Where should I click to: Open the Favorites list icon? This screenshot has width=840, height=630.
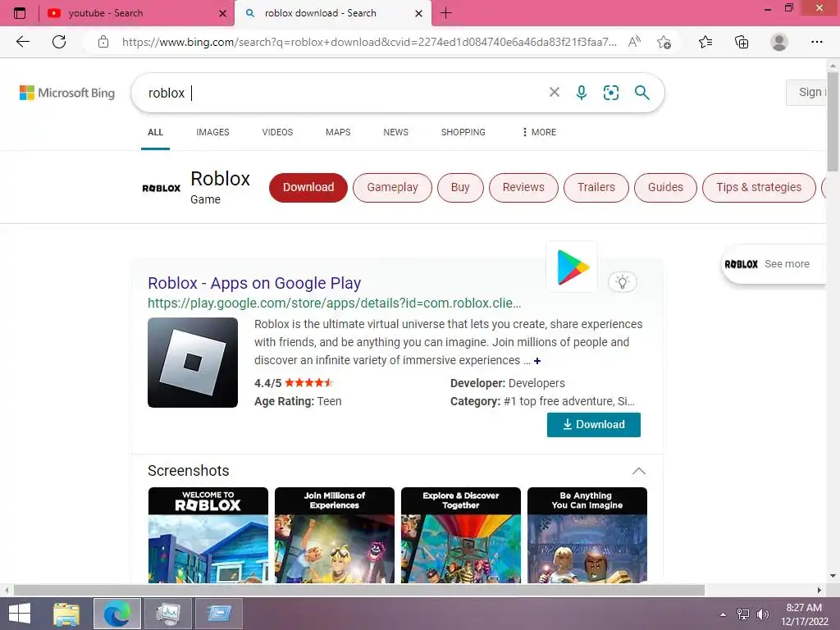(x=705, y=42)
